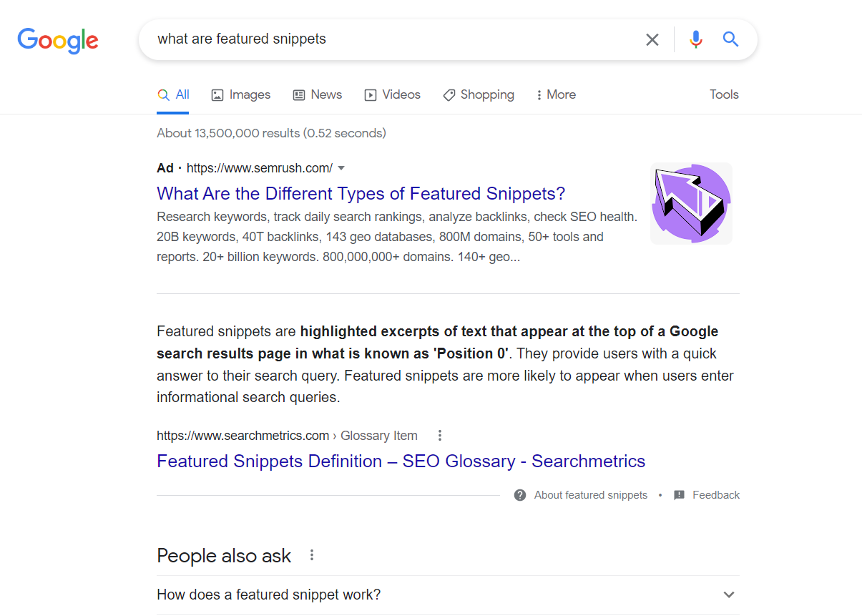Start voice search with microphone icon
Screen dimensions: 862x616
coord(696,39)
